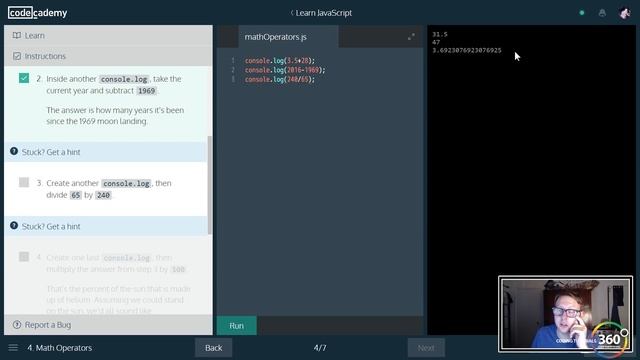This screenshot has height=360, width=640.
Task: Click the Back button
Action: pos(213,348)
